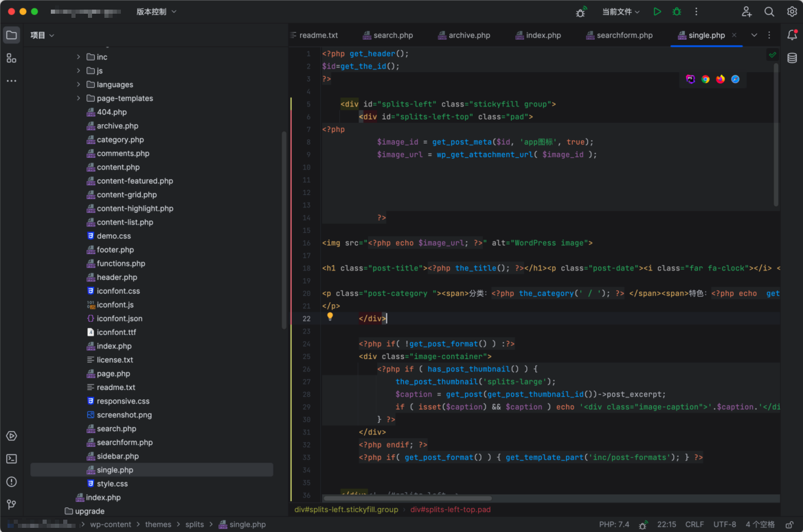
Task: Open the Git tool window icon
Action: pyautogui.click(x=11, y=505)
